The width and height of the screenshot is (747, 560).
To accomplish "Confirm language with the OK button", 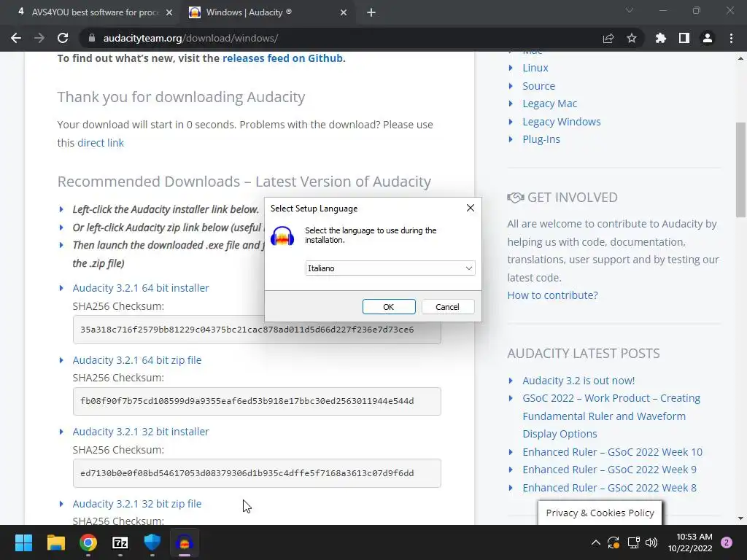I will coord(389,307).
